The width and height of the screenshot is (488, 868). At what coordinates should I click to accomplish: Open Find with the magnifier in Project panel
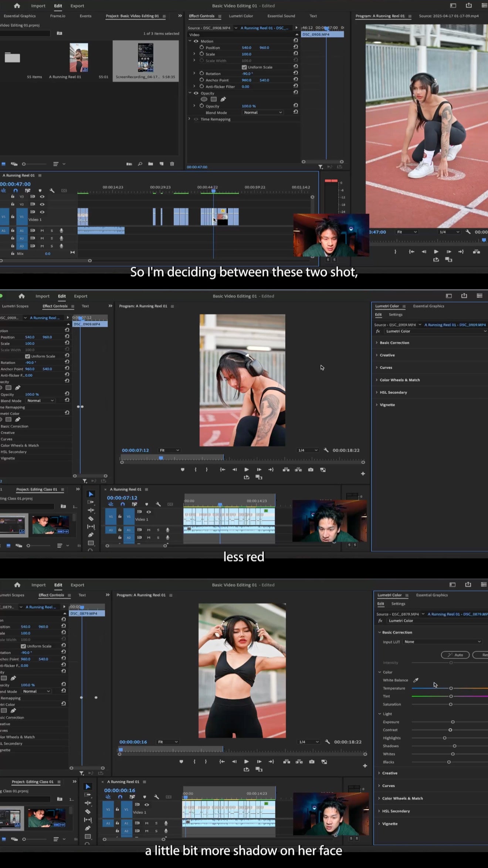(x=140, y=164)
